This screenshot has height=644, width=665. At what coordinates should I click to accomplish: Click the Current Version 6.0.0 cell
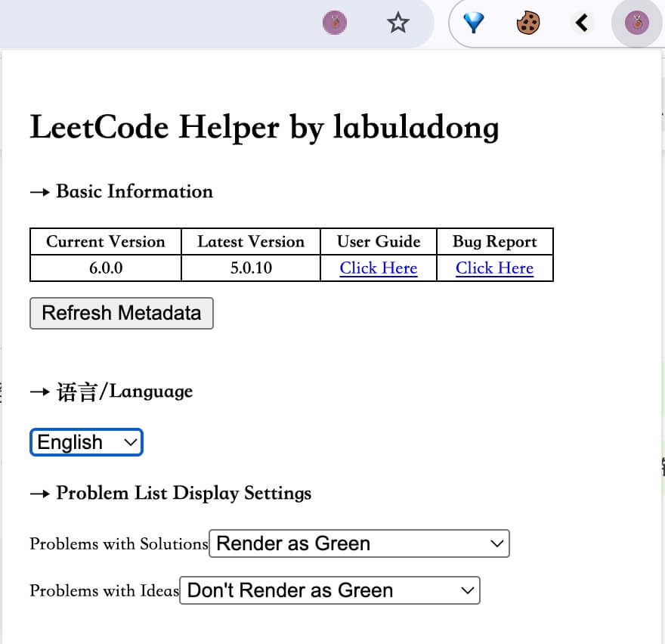[x=106, y=268]
